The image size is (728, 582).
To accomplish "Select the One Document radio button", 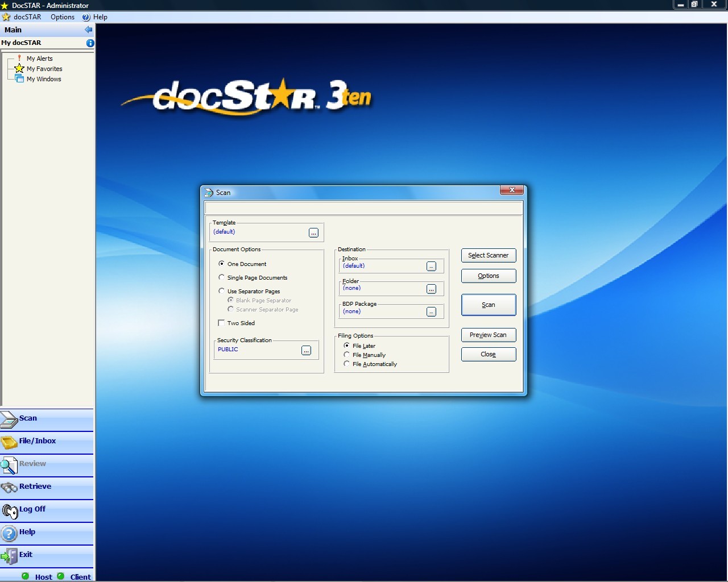I will point(221,264).
